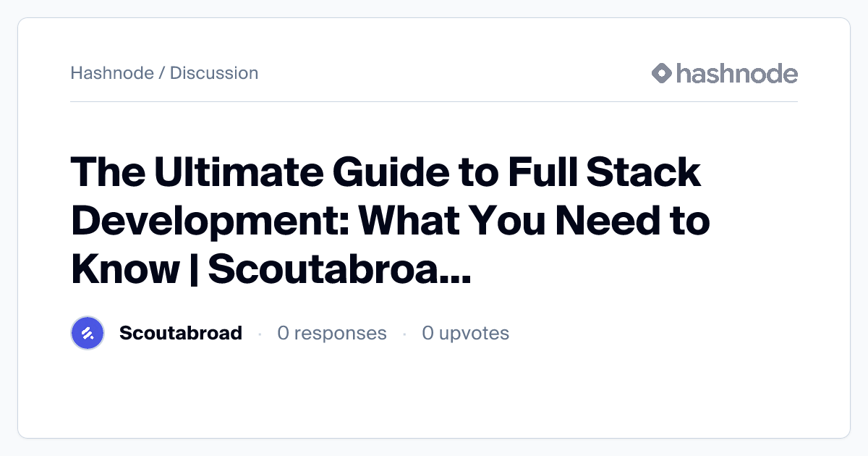Click the word Guide in the headline

point(386,174)
